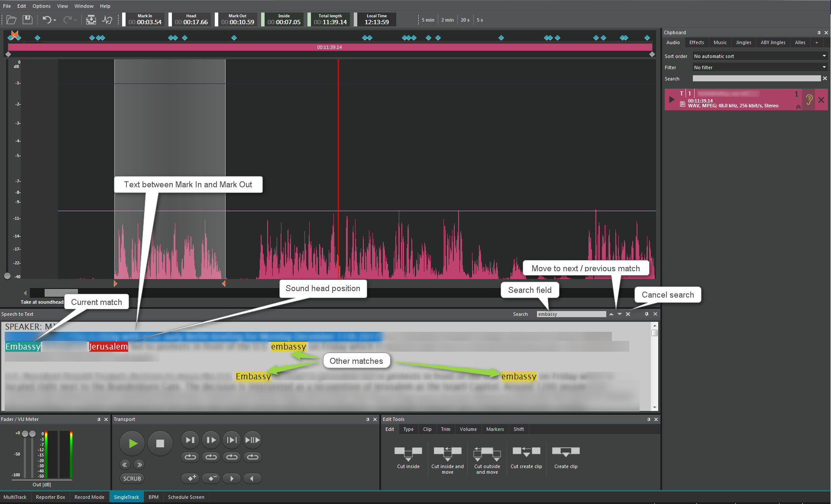Set zoom to 5 min
Viewport: 831px width, 504px height.
(428, 20)
